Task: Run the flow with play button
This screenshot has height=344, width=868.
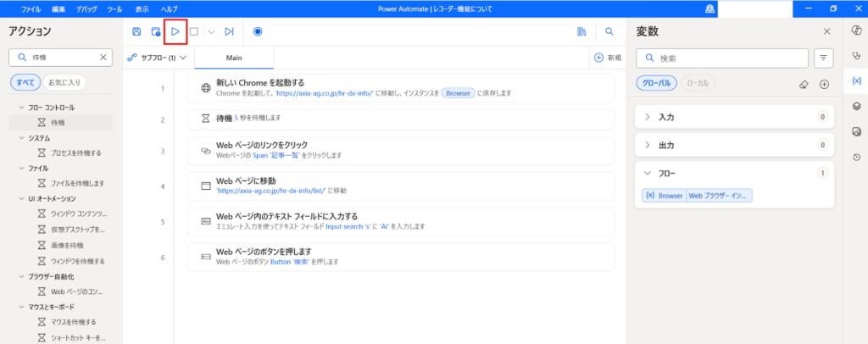Action: click(x=175, y=31)
